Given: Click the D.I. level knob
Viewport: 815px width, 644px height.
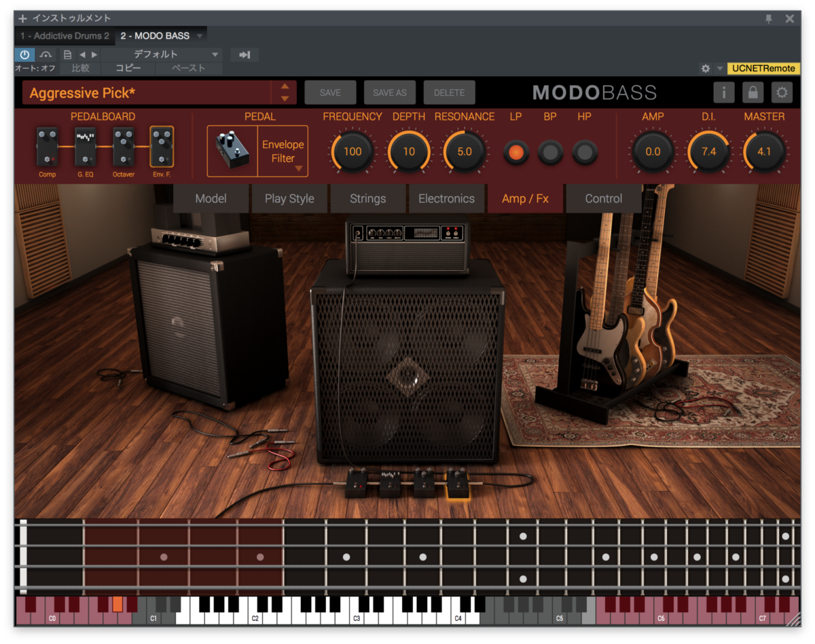Looking at the screenshot, I should point(708,151).
